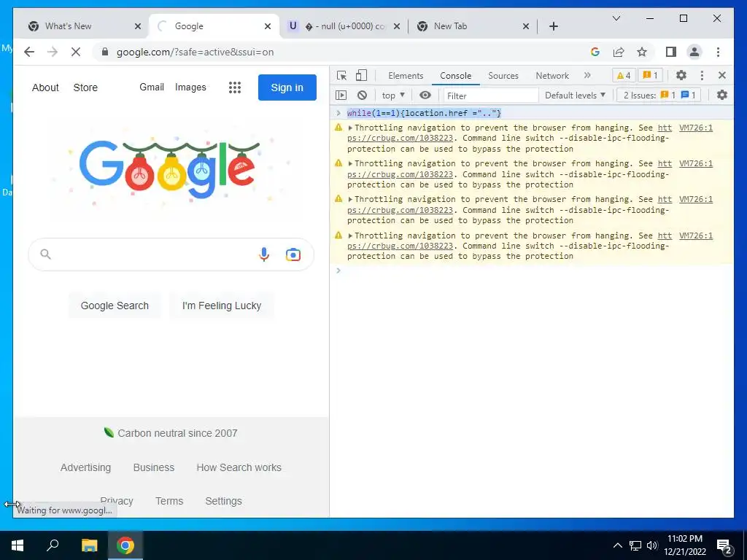Open the Chrome side panel icon
This screenshot has height=560, width=747.
(x=671, y=52)
